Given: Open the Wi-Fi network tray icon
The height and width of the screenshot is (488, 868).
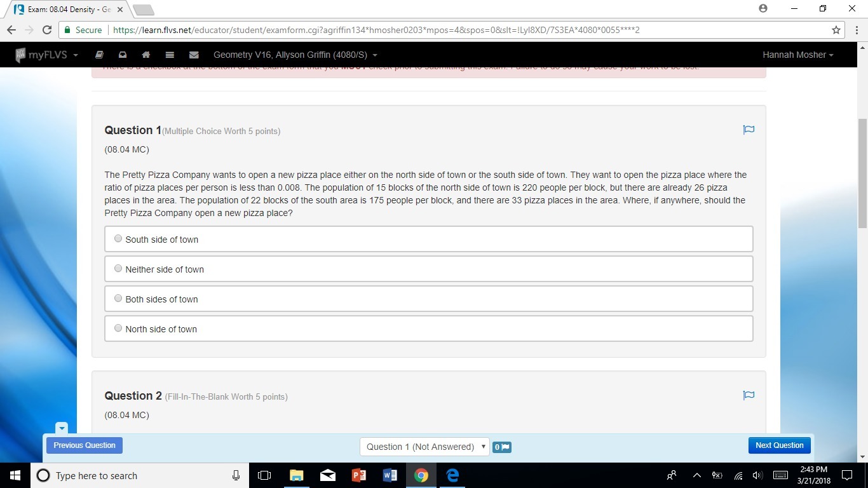Looking at the screenshot, I should tap(738, 475).
